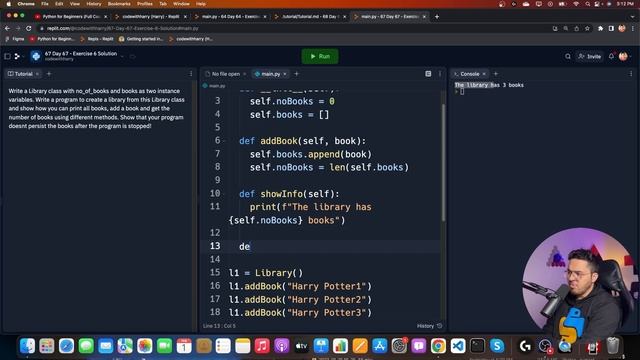640x360 pixels.
Task: Click 'Line 13 : Col 5' status text
Action: [x=219, y=326]
